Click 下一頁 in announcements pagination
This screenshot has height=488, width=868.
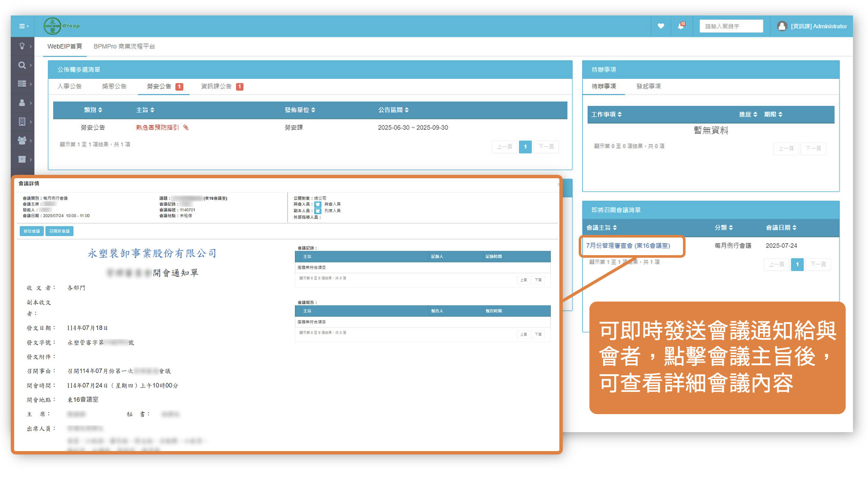tap(546, 147)
